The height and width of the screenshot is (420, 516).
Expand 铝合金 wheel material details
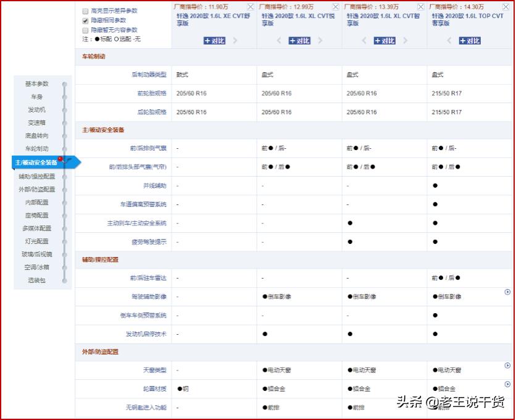coord(507,384)
